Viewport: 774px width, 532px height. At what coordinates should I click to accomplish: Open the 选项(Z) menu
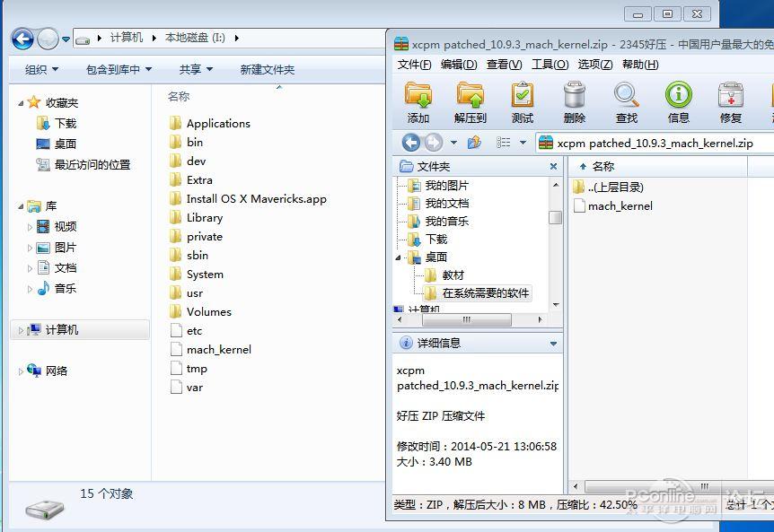[594, 65]
